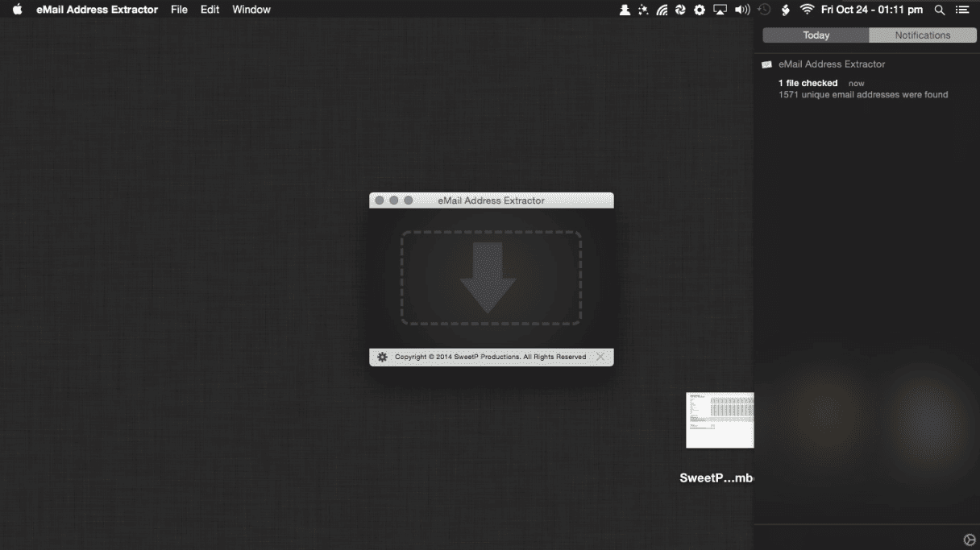
Task: Switch to the Today tab
Action: tap(816, 35)
